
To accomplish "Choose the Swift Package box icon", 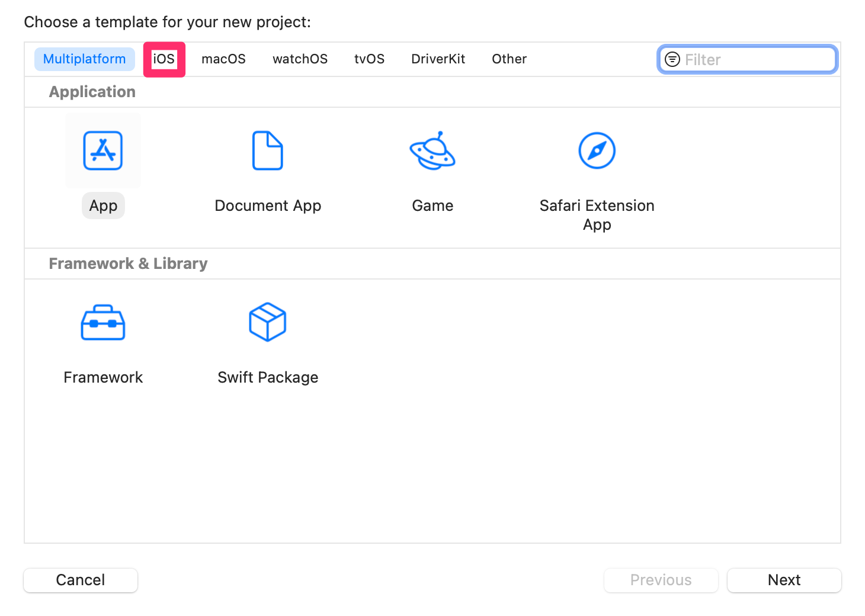I will click(268, 322).
